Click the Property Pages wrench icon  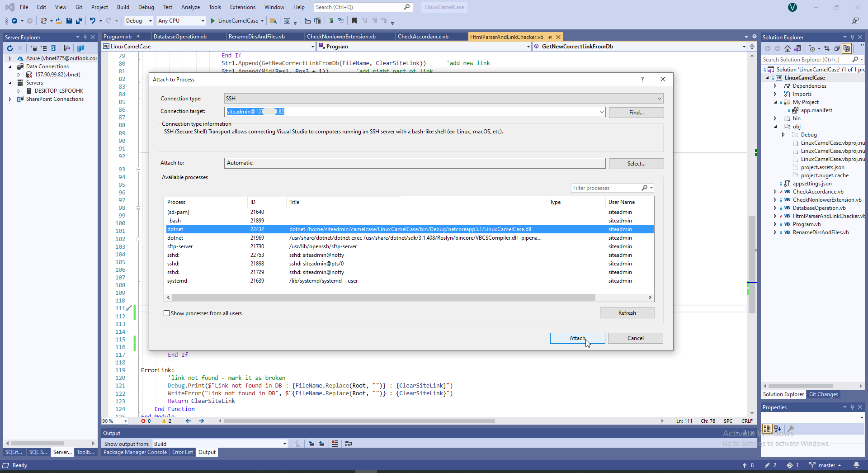pyautogui.click(x=791, y=429)
